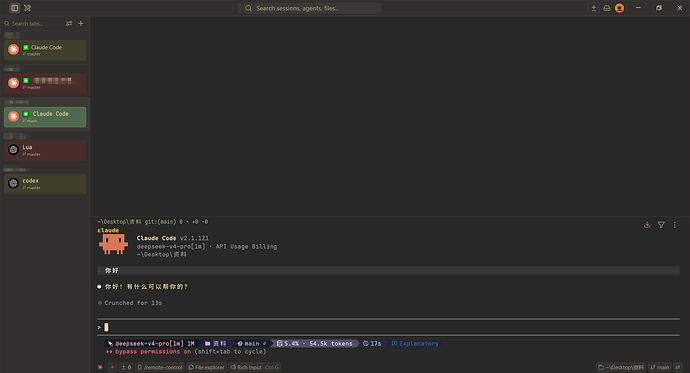This screenshot has height=373, width=690.
Task: Click the 你好！有什么可以帮你的？ reply
Action: 147,287
